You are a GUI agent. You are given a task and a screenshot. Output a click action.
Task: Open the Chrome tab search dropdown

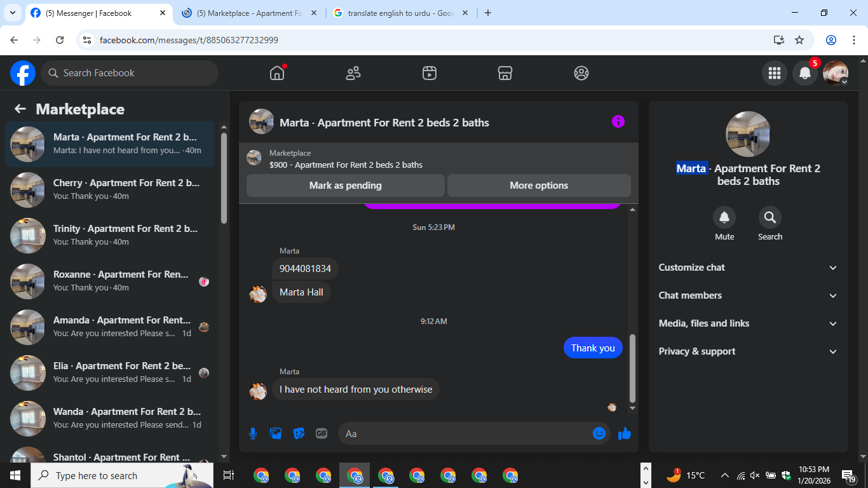click(12, 13)
